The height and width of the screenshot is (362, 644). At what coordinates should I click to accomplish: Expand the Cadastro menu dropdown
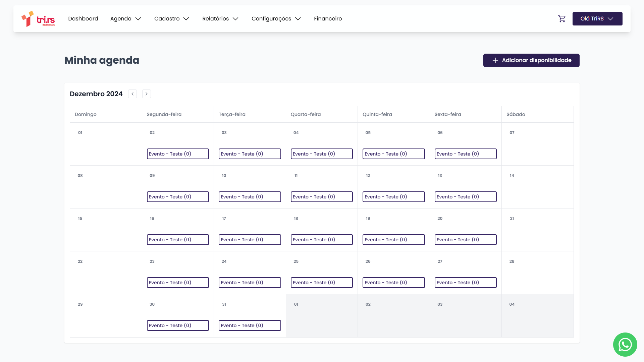171,19
